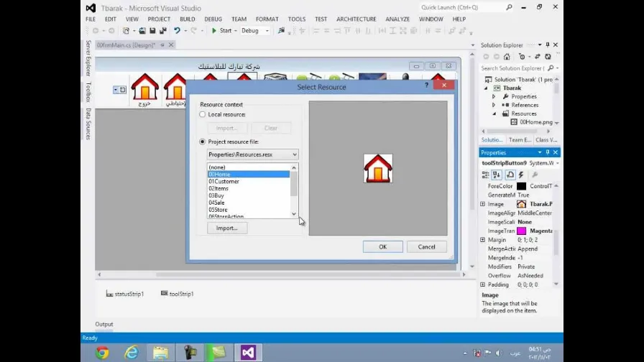This screenshot has height=362, width=644.
Task: Open the PROJECT menu
Action: (159, 19)
